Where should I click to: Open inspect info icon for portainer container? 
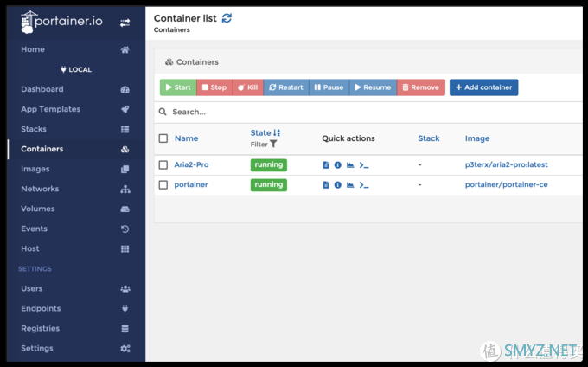coord(337,185)
